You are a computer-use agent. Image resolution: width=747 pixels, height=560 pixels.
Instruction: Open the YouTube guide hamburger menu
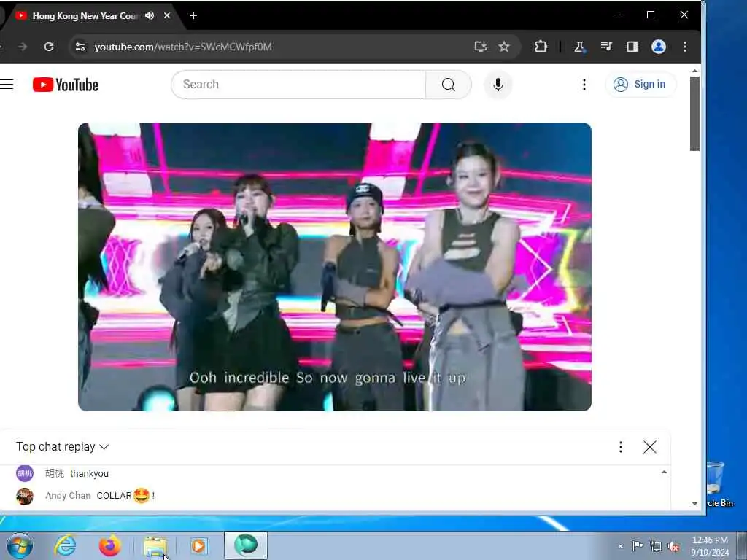click(6, 85)
